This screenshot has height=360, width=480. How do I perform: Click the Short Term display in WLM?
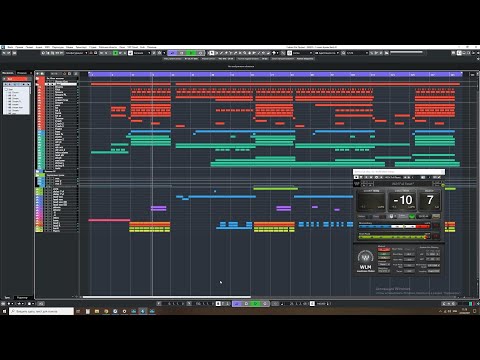click(x=371, y=201)
